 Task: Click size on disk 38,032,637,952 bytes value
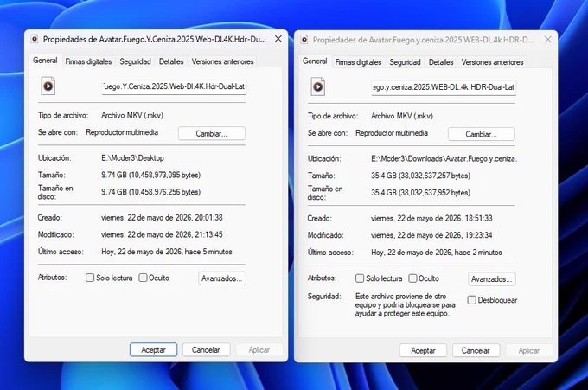click(x=421, y=193)
